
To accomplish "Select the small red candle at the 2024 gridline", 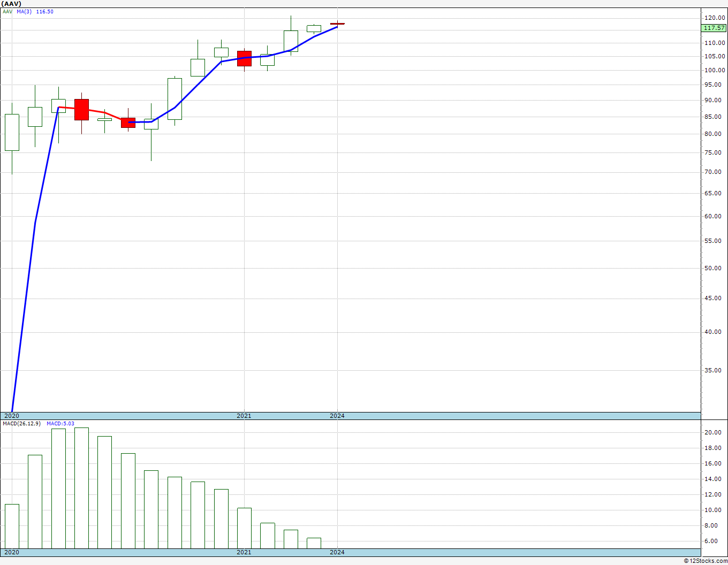I will click(337, 24).
